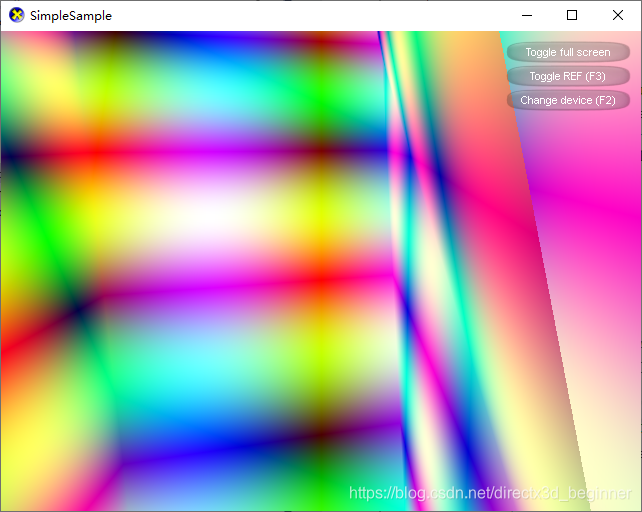Click the Toggle full screen button

tap(568, 52)
